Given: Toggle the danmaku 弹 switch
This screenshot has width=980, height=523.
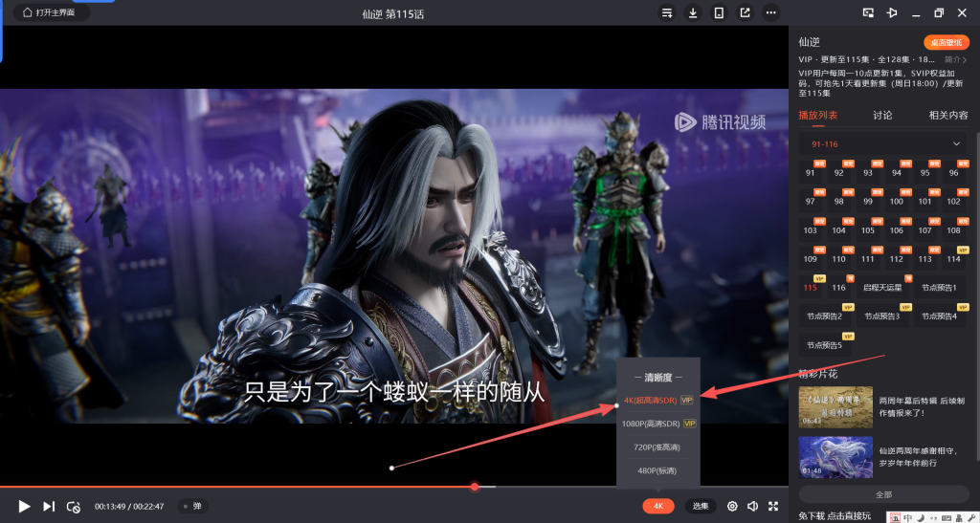Looking at the screenshot, I should pyautogui.click(x=193, y=506).
